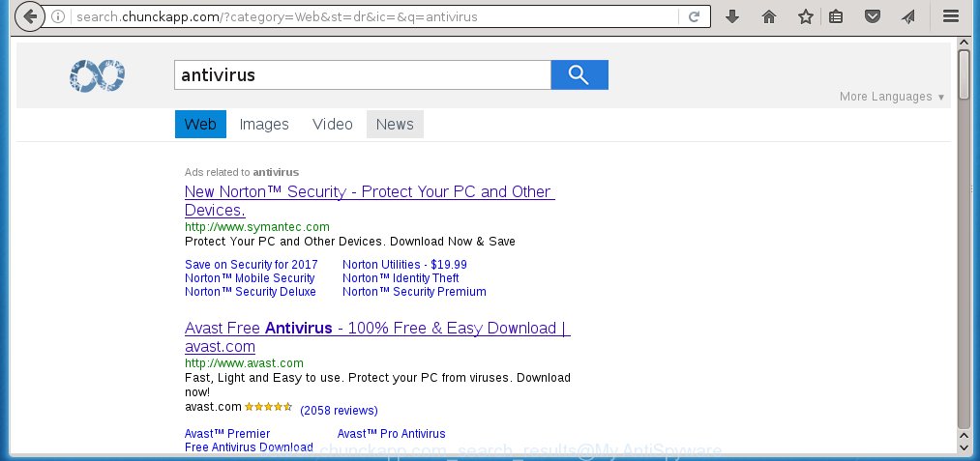
Task: Open Norton Mobile Security link
Action: click(250, 278)
